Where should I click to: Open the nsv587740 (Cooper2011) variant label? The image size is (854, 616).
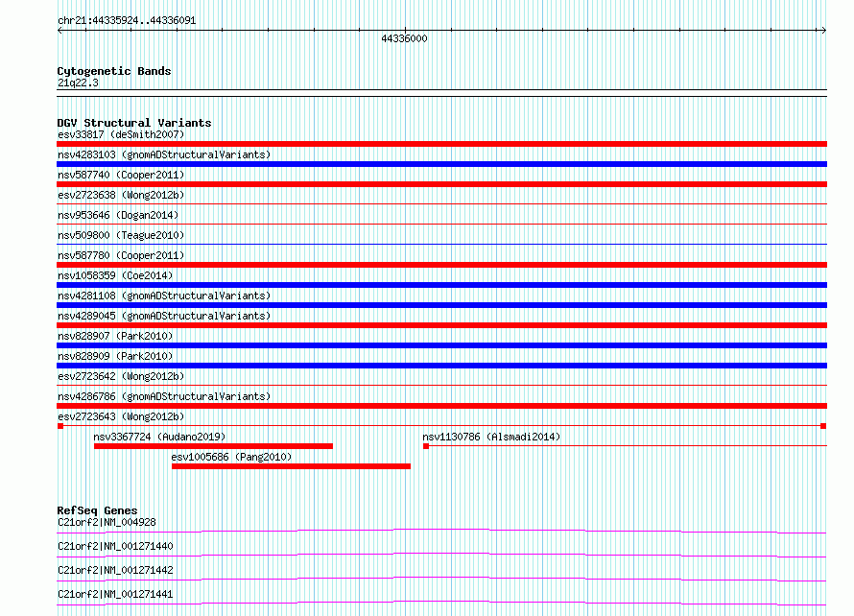click(x=121, y=175)
